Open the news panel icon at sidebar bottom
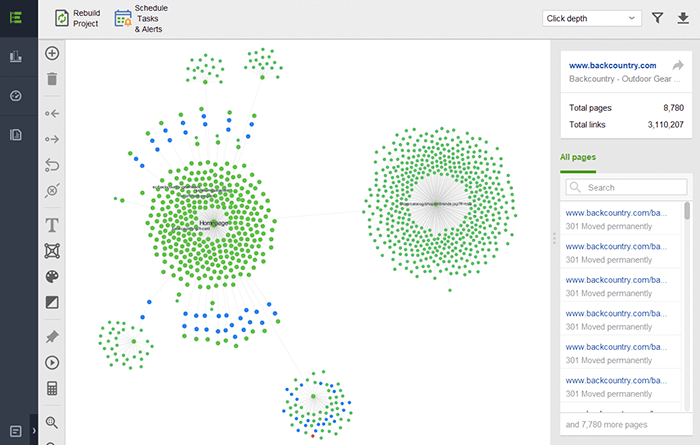This screenshot has width=700, height=445. coord(16,431)
